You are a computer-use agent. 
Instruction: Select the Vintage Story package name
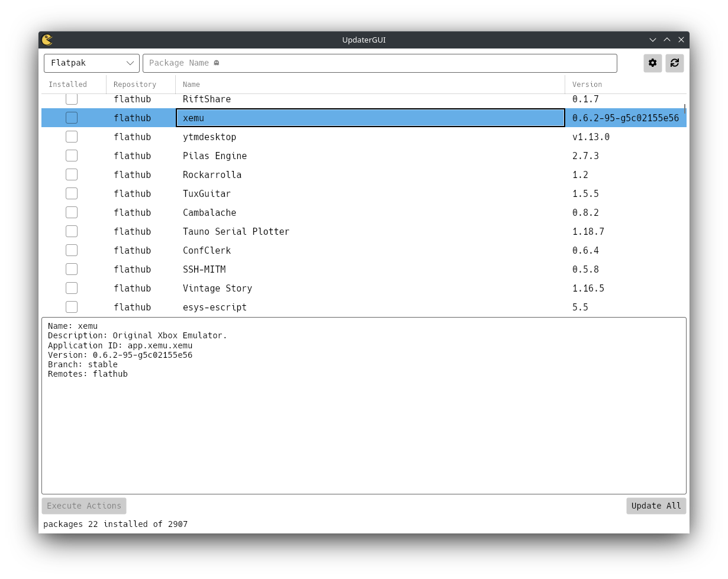tap(217, 288)
